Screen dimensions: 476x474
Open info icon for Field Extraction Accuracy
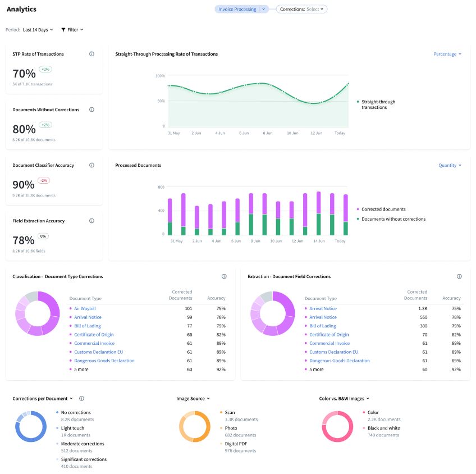click(91, 221)
